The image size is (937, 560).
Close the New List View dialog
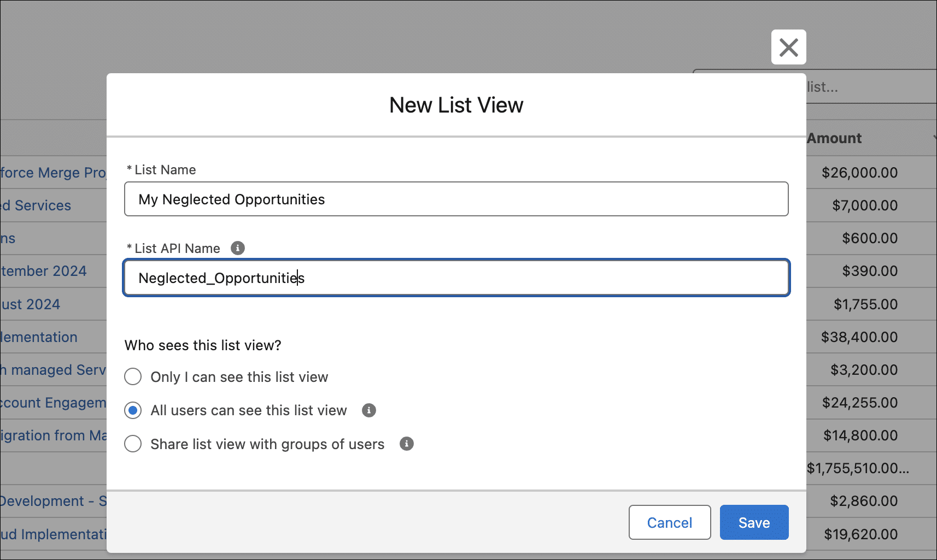tap(788, 47)
